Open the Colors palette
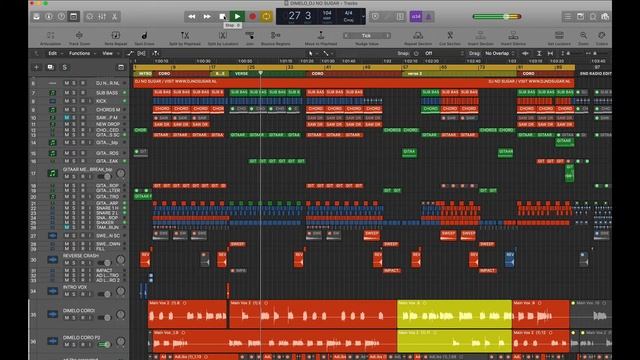640x360 pixels. [602, 38]
